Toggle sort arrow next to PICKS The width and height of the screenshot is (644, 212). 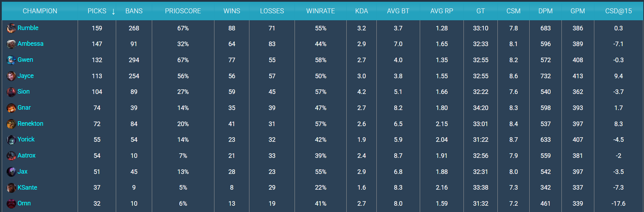coord(113,12)
